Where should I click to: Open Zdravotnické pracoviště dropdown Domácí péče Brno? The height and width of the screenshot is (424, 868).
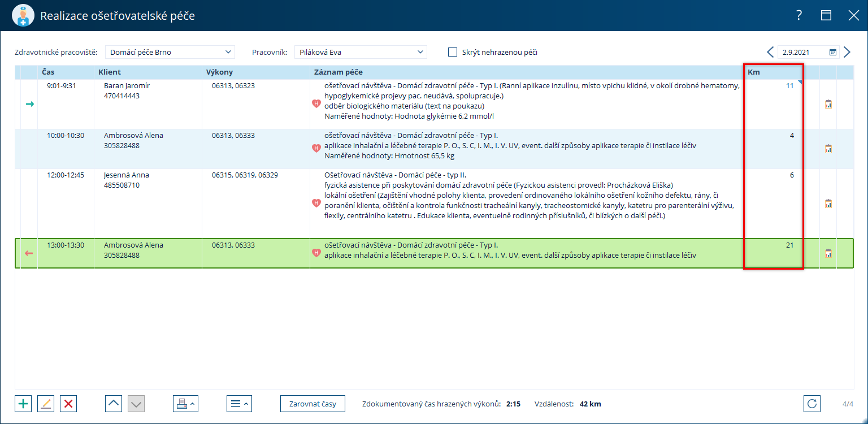coord(170,52)
